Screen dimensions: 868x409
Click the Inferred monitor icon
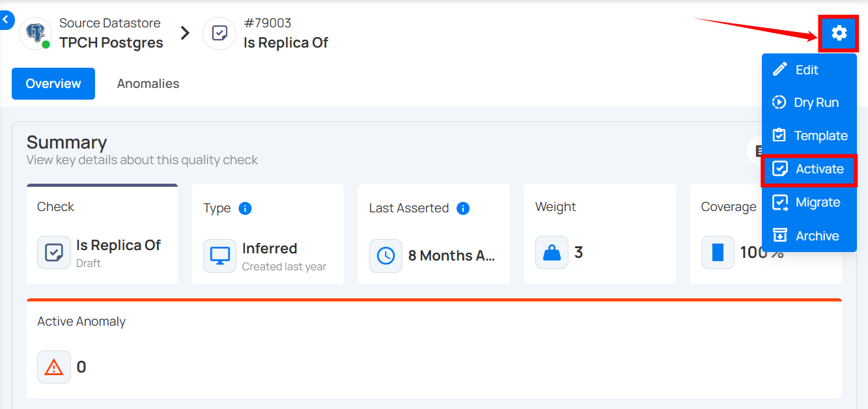click(219, 256)
